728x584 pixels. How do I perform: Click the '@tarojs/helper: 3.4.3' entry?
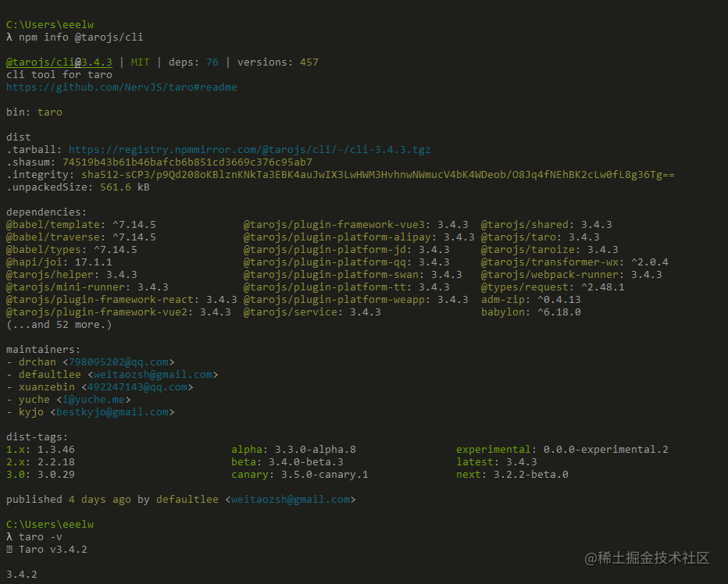(72, 275)
